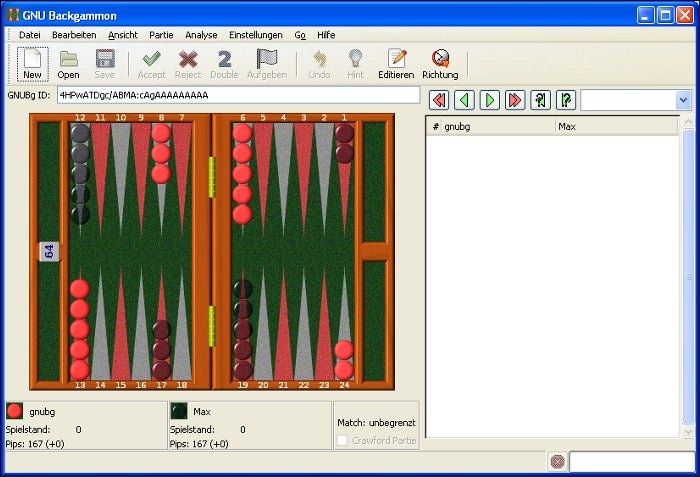700x477 pixels.
Task: Click the move list vertical scrollbar
Action: [x=688, y=277]
